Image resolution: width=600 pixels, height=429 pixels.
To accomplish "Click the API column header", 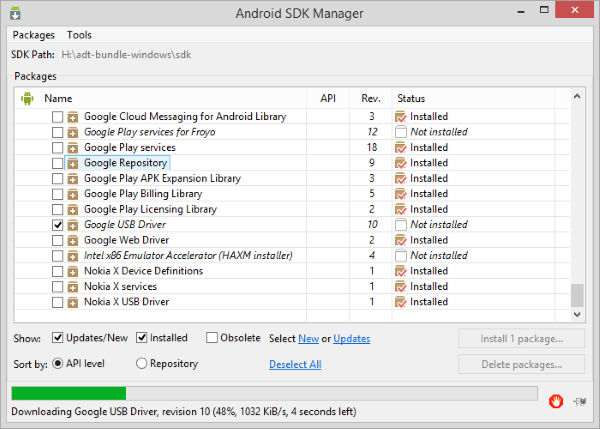I will pos(328,98).
